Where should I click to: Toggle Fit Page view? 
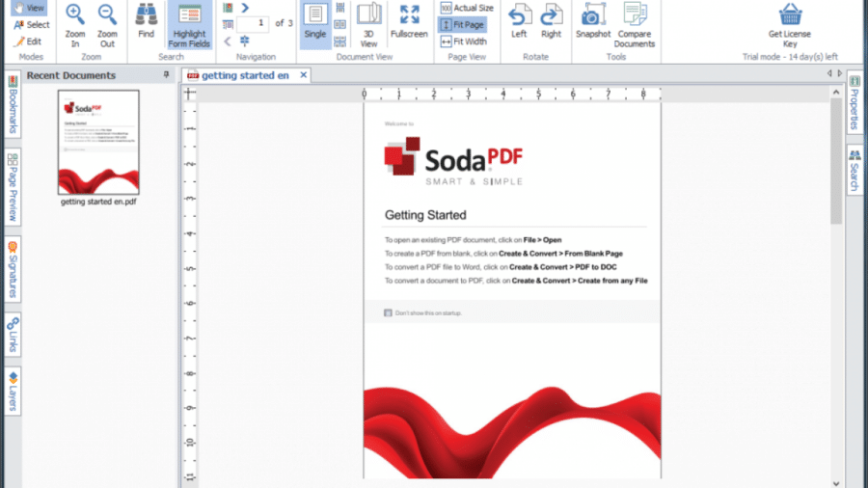[x=462, y=25]
